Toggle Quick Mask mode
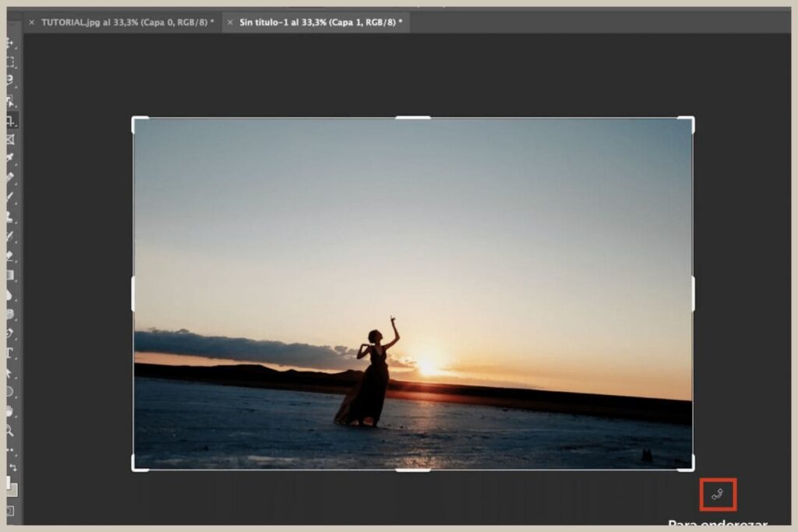This screenshot has height=532, width=798. click(9, 511)
